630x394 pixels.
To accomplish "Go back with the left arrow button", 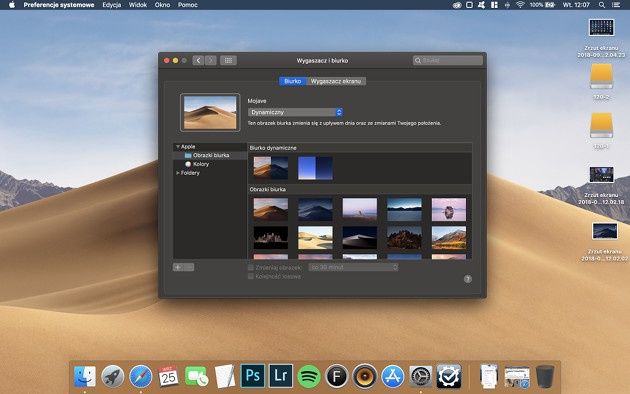I will coord(198,61).
